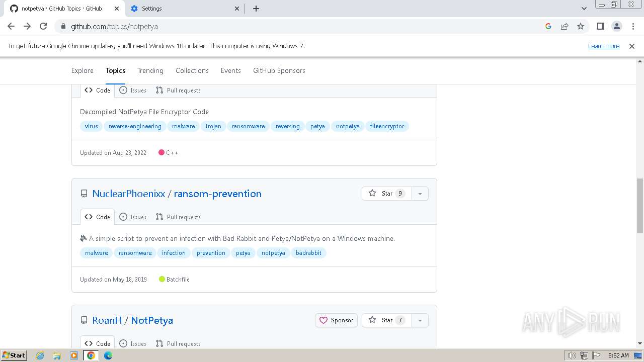Viewport: 644px width, 362px height.
Task: Sponsor the RoanH developer
Action: 336,320
